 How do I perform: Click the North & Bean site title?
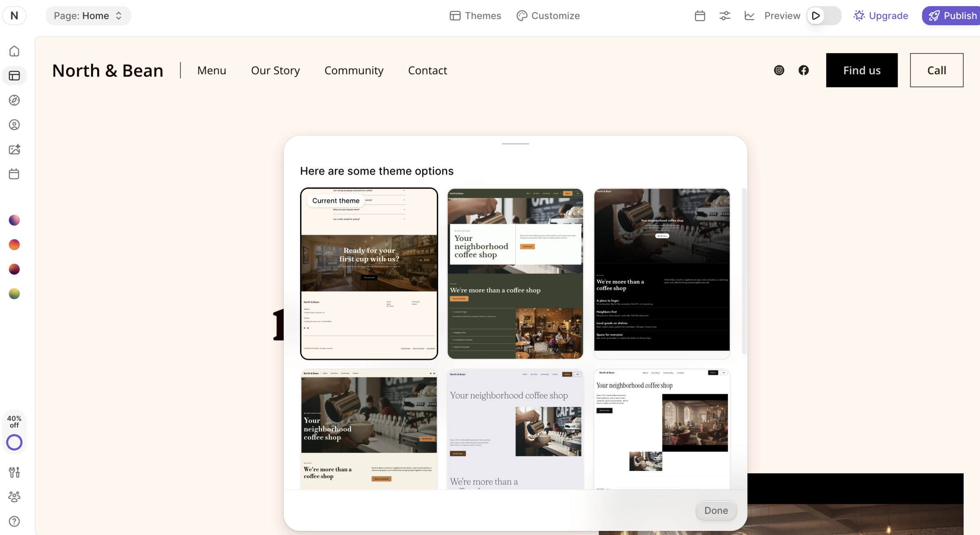(108, 70)
